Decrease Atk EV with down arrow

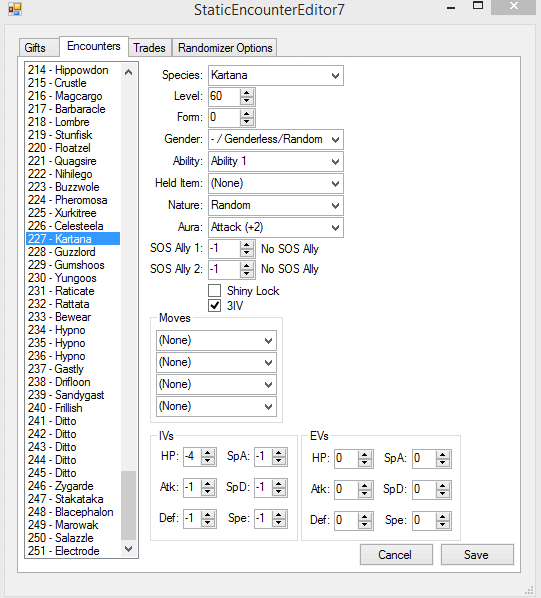pyautogui.click(x=365, y=494)
